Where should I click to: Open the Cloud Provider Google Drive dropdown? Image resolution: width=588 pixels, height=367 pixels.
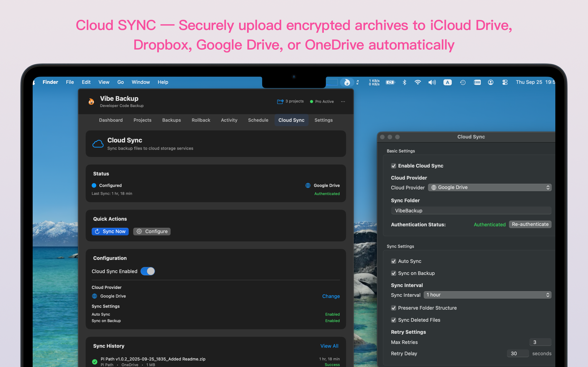coord(489,187)
